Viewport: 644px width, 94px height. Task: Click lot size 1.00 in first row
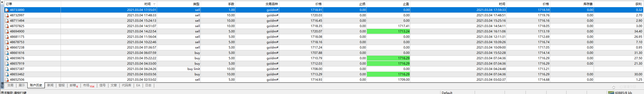pos(232,10)
